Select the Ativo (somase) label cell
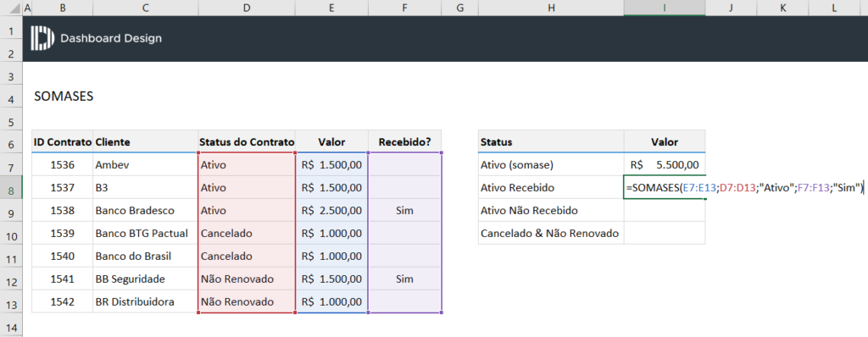 pos(551,165)
